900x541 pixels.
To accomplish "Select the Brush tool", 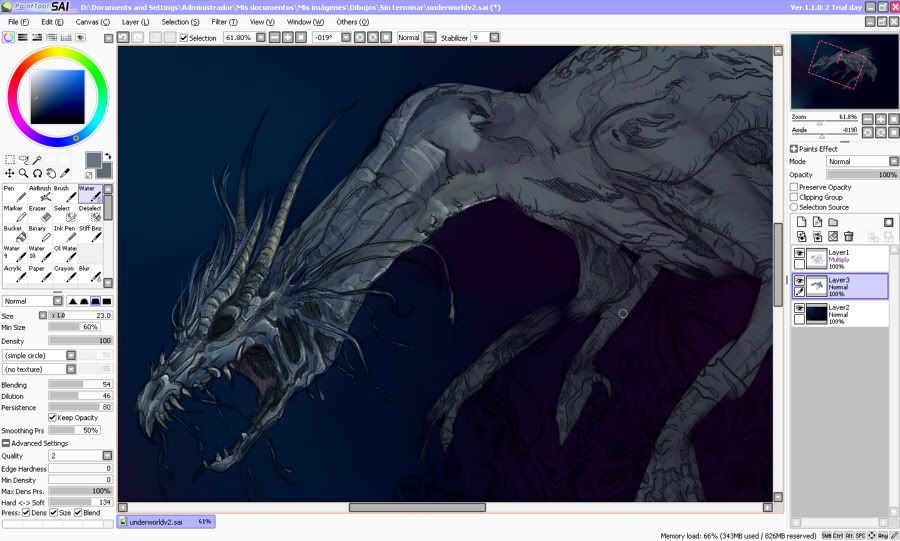I will (x=65, y=194).
